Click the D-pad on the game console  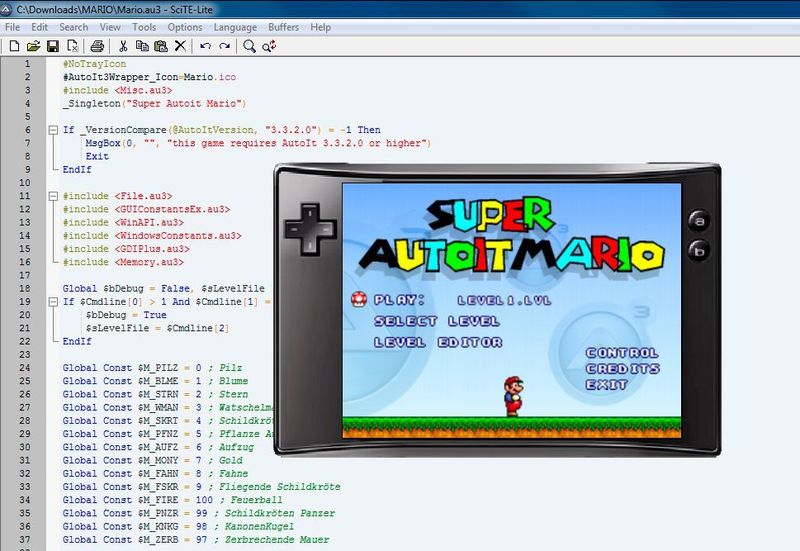coord(310,229)
